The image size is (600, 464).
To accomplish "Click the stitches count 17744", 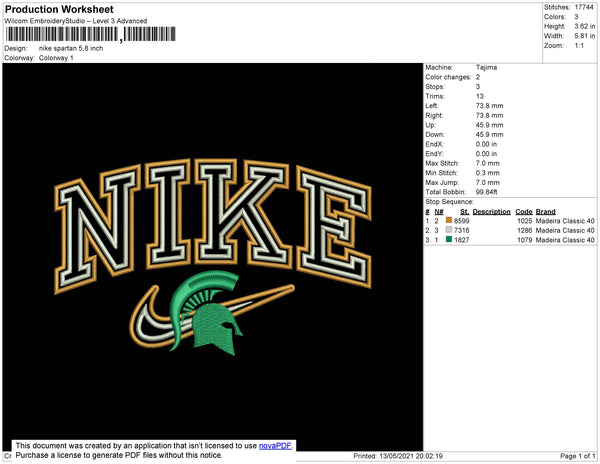I will pyautogui.click(x=584, y=7).
